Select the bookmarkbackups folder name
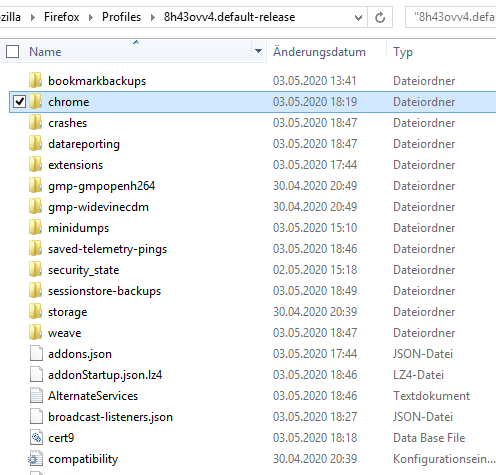Image resolution: width=496 pixels, height=475 pixels. pos(97,81)
